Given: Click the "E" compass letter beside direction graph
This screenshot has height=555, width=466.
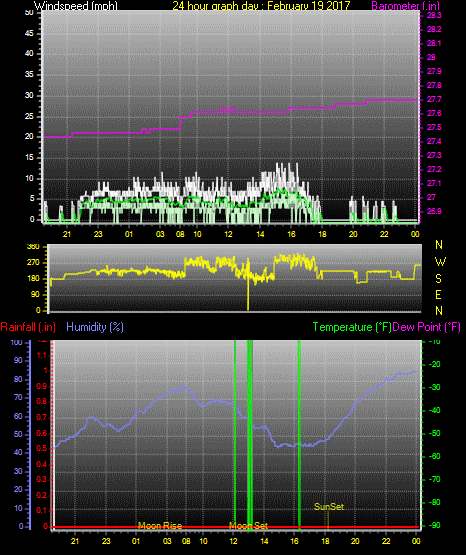Looking at the screenshot, I should (x=438, y=295).
